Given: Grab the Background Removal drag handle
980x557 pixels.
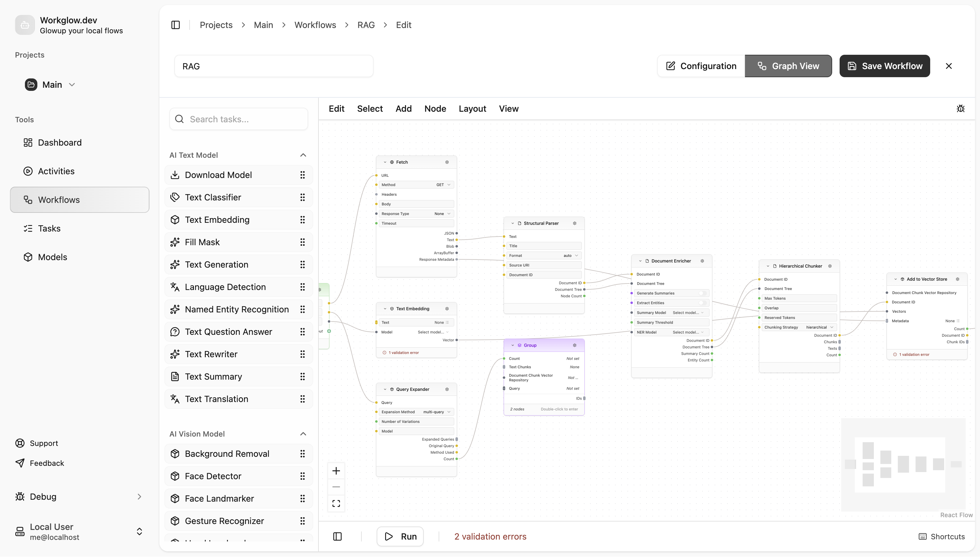Looking at the screenshot, I should coord(302,454).
